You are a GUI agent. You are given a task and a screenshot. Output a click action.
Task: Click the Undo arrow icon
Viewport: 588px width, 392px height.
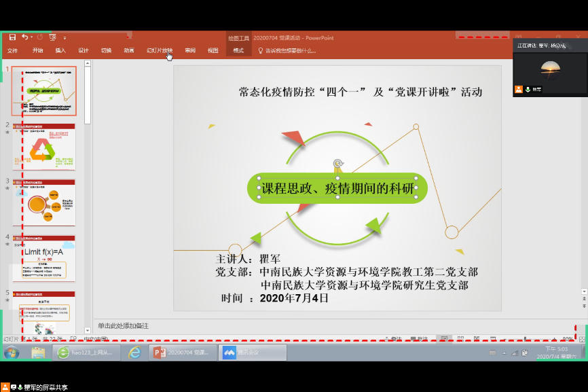[25, 37]
